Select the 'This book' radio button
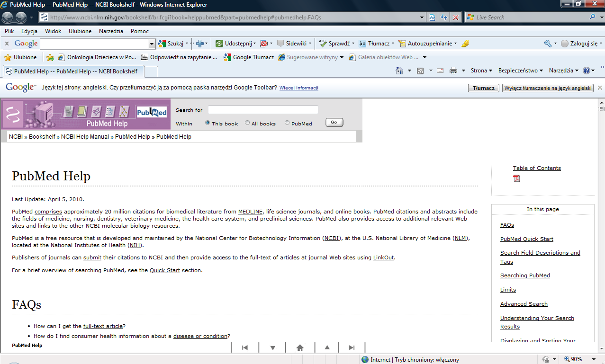The height and width of the screenshot is (364, 605). 208,123
